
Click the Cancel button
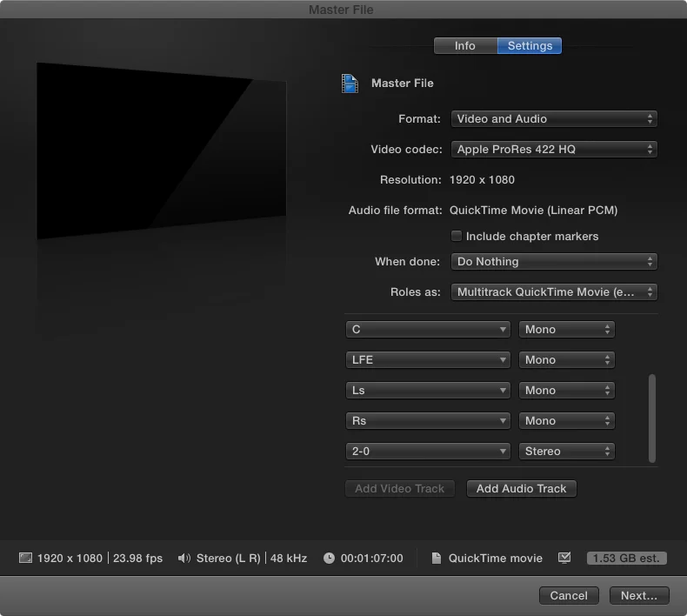tap(569, 595)
